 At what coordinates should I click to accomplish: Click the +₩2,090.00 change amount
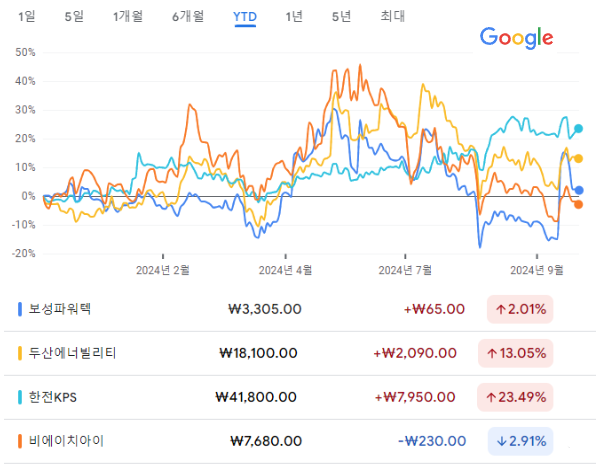click(415, 353)
